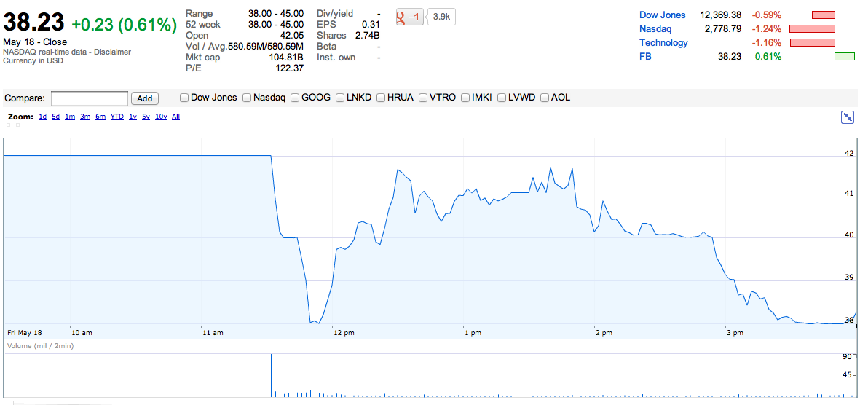Toggle the HRUA comparison checkbox
This screenshot has width=868, height=405.
381,98
